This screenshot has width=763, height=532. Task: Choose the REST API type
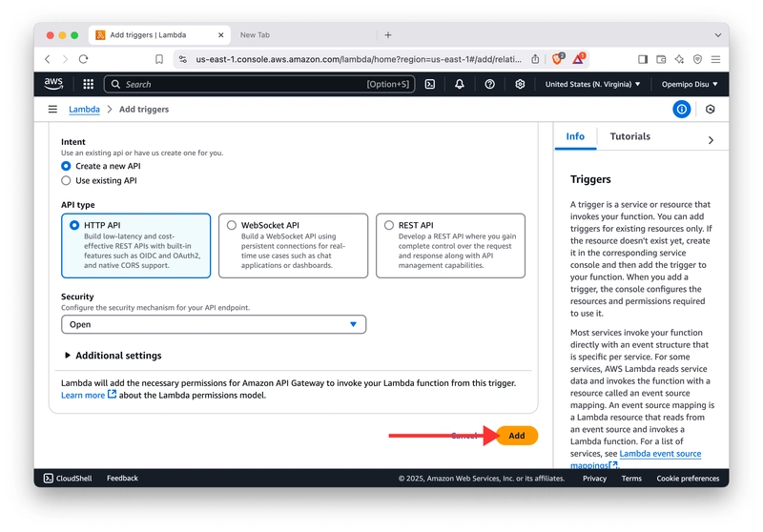pyautogui.click(x=389, y=226)
